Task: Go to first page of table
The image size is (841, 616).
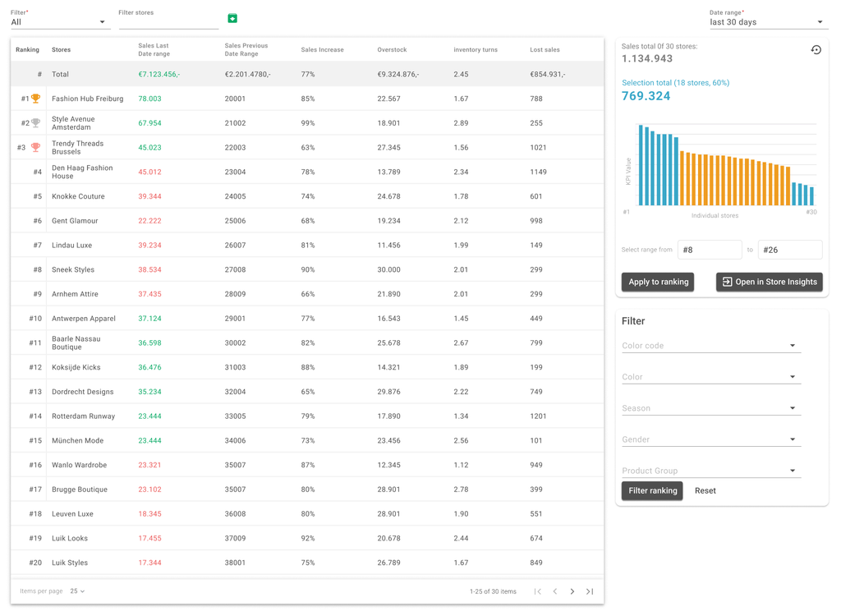Action: pyautogui.click(x=537, y=591)
